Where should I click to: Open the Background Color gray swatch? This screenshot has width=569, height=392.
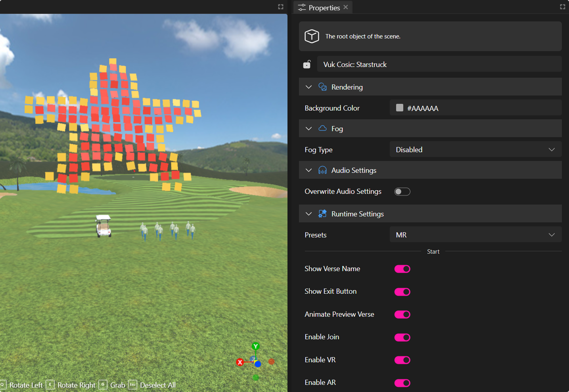(400, 108)
